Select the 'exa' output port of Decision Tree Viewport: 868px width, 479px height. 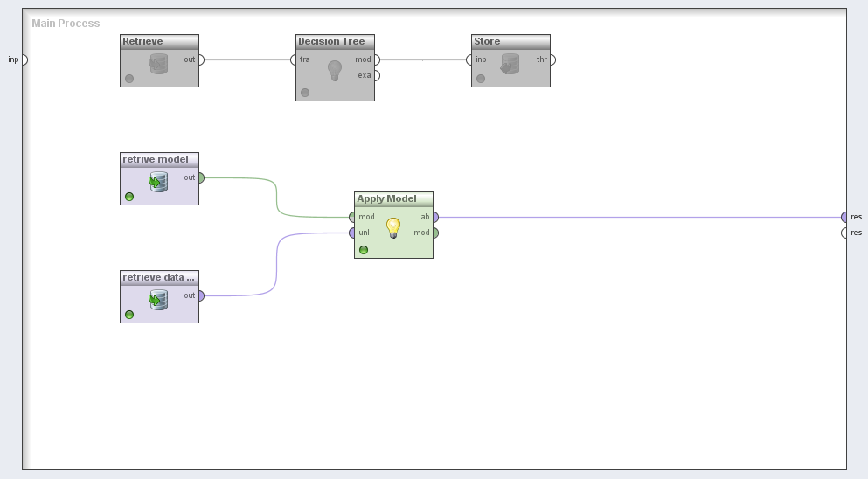point(377,75)
